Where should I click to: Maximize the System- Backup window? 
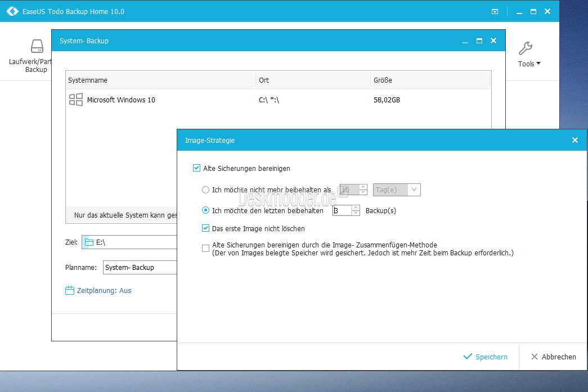[x=479, y=40]
